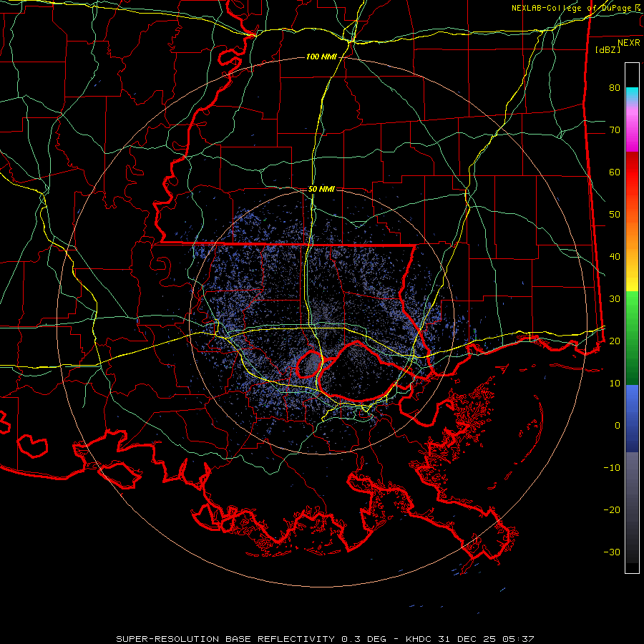644x644 pixels.
Task: Click the -20 value on dBZ scale
Action: coord(612,510)
